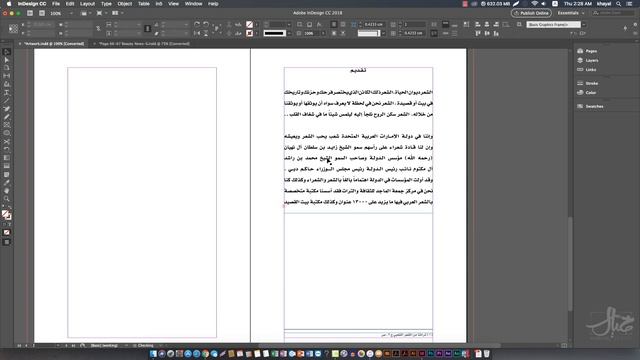Image resolution: width=640 pixels, height=360 pixels.
Task: Open the stroke color dropdown arrow
Action: pyautogui.click(x=257, y=33)
